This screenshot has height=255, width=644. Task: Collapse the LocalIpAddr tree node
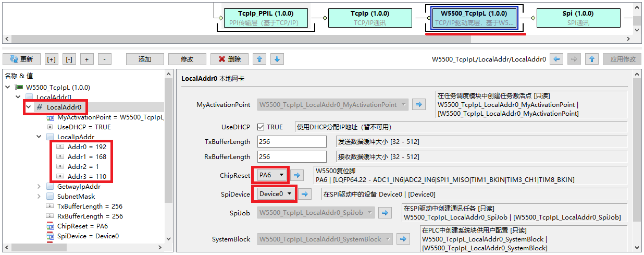pyautogui.click(x=39, y=137)
